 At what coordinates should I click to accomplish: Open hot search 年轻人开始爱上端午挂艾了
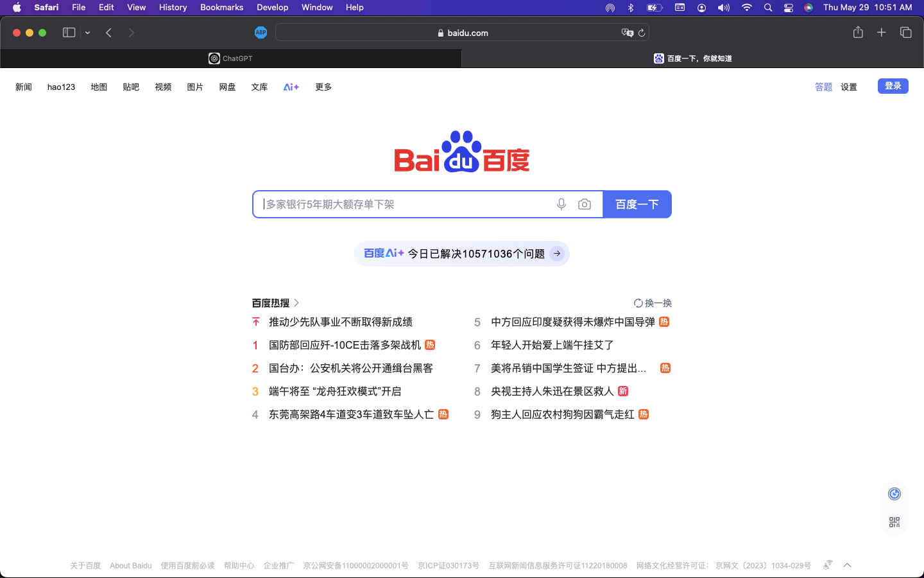552,345
